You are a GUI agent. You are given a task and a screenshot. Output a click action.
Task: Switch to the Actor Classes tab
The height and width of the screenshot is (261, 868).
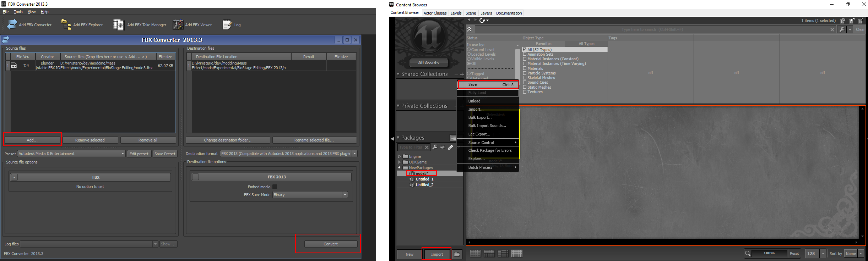(x=435, y=13)
